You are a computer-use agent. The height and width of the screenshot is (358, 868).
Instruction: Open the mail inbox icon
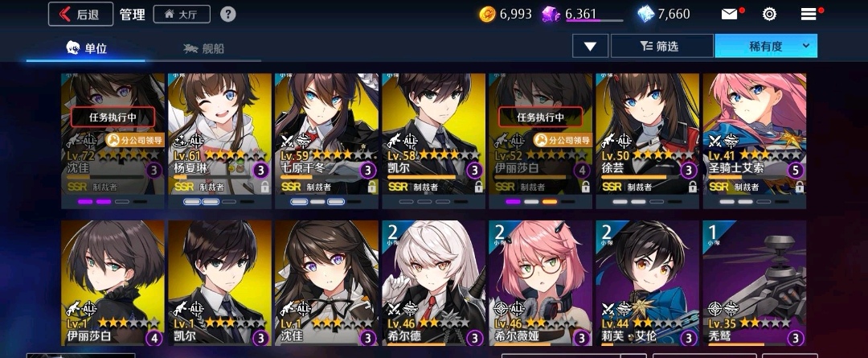(x=730, y=14)
